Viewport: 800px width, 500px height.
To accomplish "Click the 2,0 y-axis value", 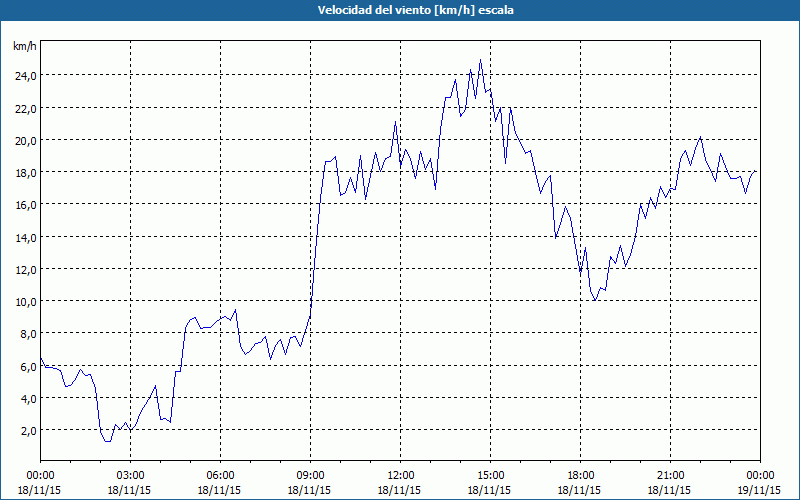I will pos(28,431).
